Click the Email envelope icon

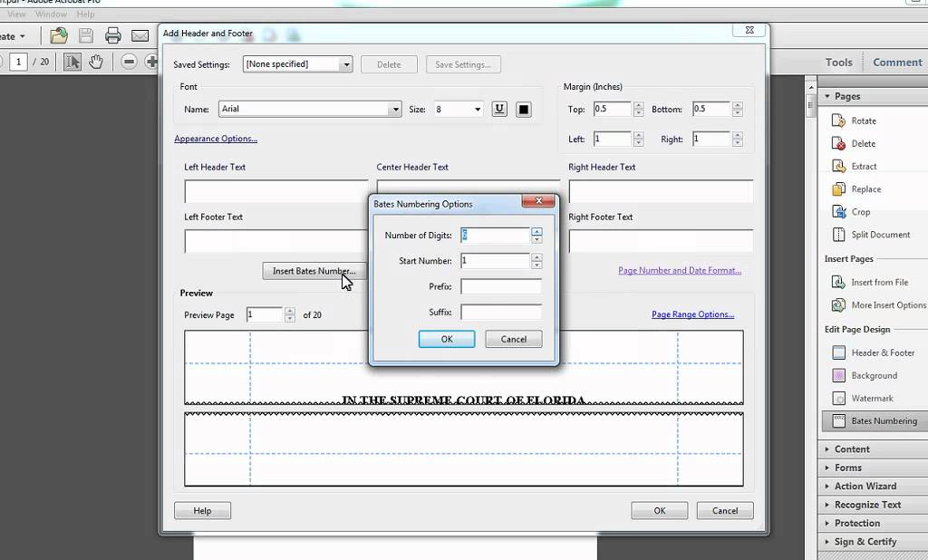point(140,36)
